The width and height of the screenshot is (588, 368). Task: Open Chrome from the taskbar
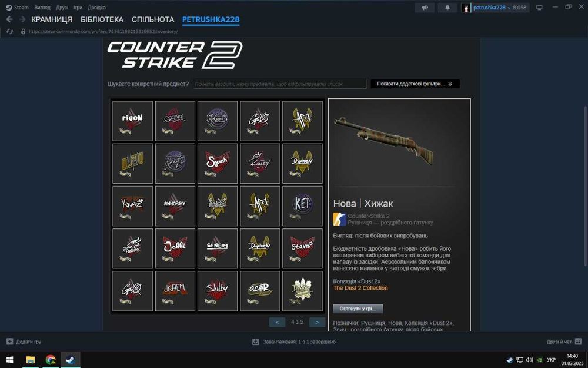click(x=51, y=360)
